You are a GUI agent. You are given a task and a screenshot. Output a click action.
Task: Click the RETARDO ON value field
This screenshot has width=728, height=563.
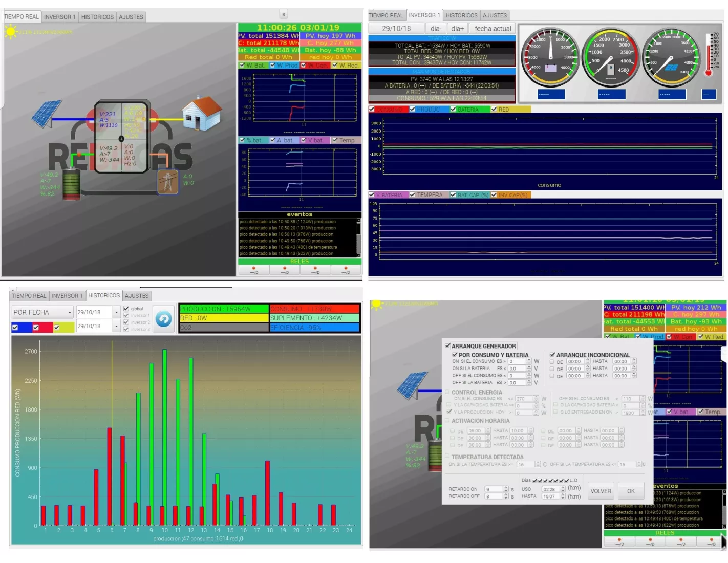click(x=494, y=489)
